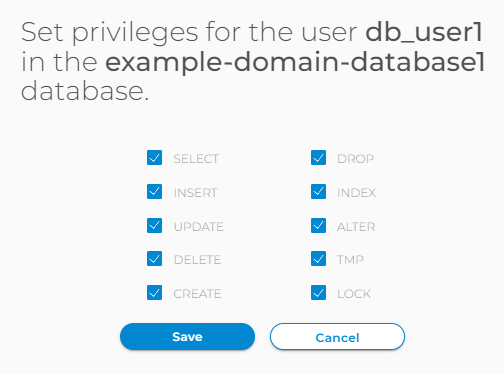504x373 pixels.
Task: Click the DELETE label text
Action: coord(197,260)
